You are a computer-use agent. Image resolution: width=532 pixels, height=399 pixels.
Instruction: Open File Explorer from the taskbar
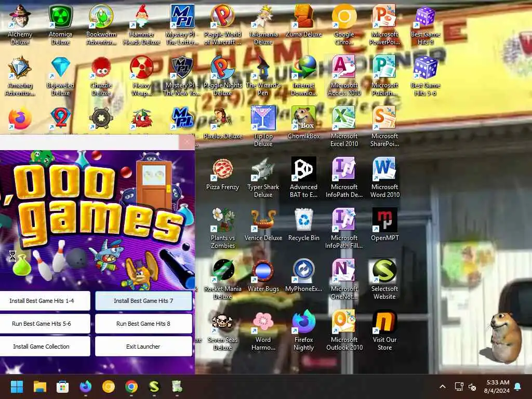coord(39,387)
